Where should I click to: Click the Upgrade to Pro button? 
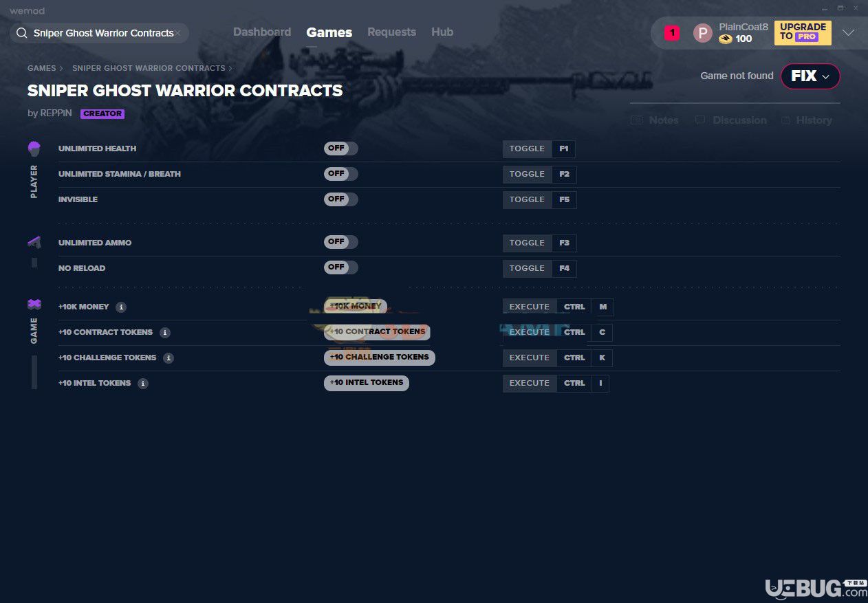point(803,32)
